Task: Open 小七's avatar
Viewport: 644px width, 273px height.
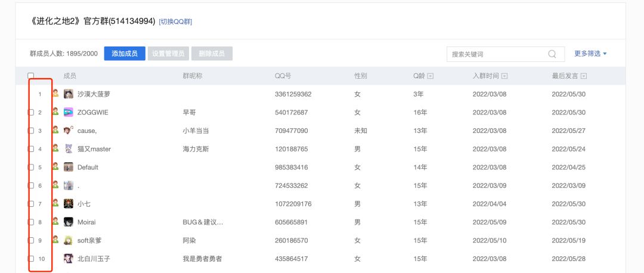Action: point(69,204)
